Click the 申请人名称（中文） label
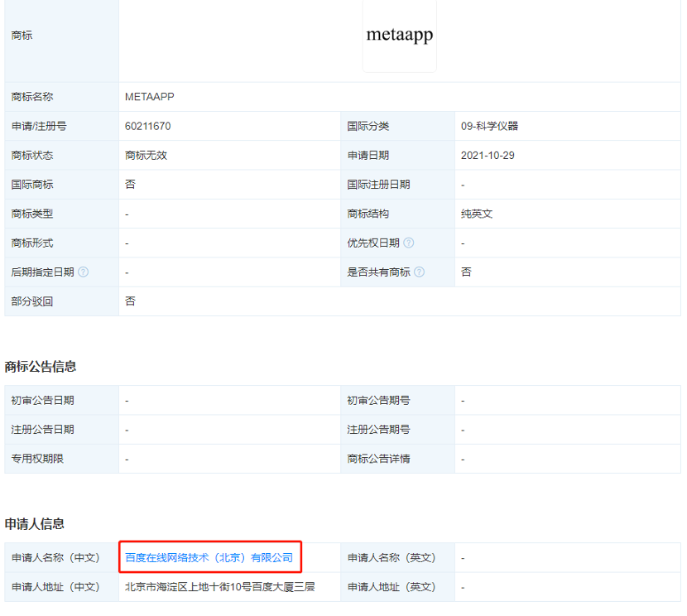The height and width of the screenshot is (616, 687). [55, 557]
